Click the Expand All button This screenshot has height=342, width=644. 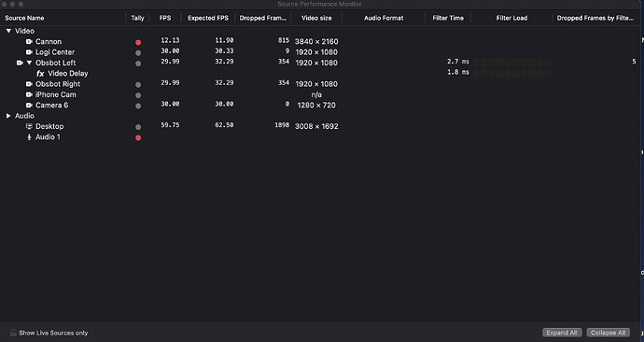tap(562, 333)
